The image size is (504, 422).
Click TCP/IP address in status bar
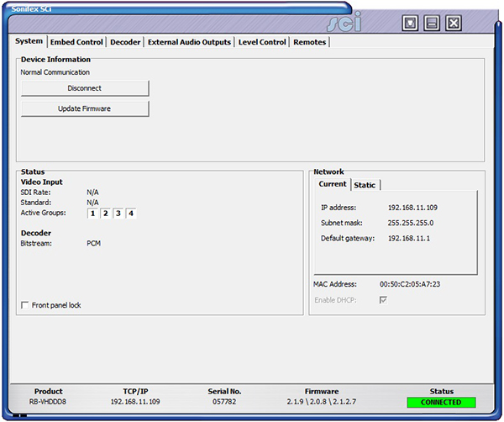pyautogui.click(x=135, y=402)
